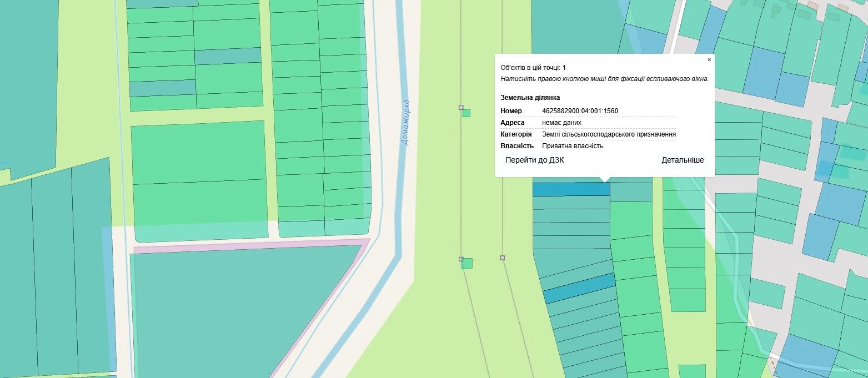Click the 'Земельна ділянка' heading
868x378 pixels.
click(530, 98)
